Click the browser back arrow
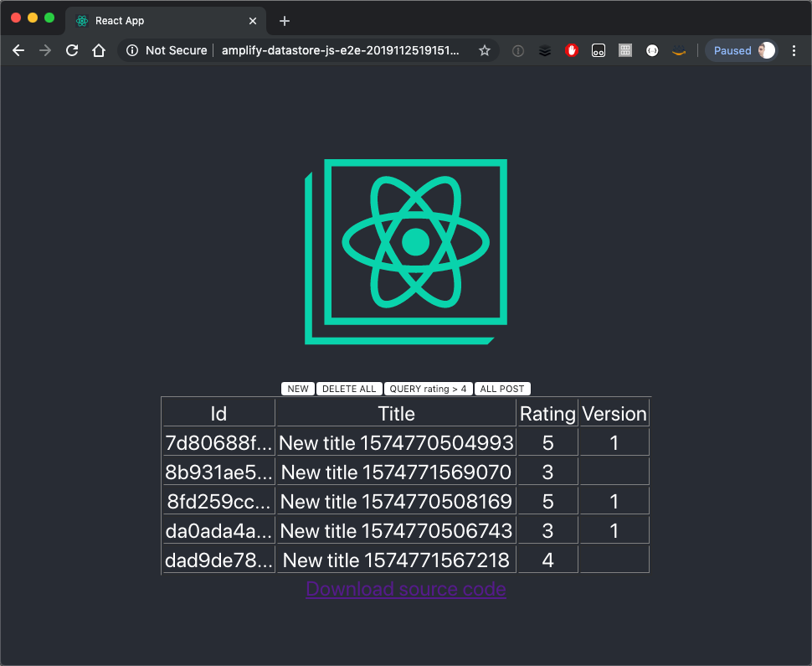Image resolution: width=812 pixels, height=666 pixels. tap(18, 50)
